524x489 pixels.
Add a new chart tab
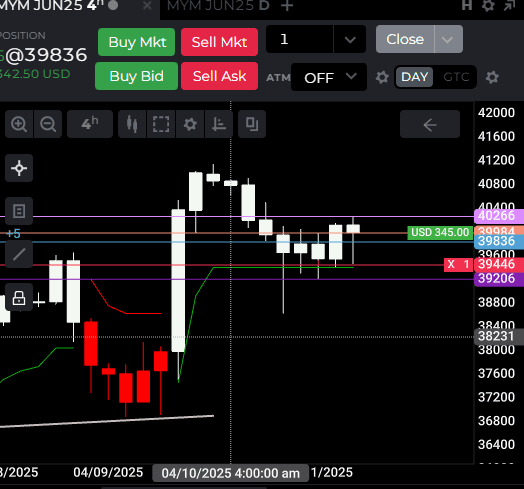(287, 6)
